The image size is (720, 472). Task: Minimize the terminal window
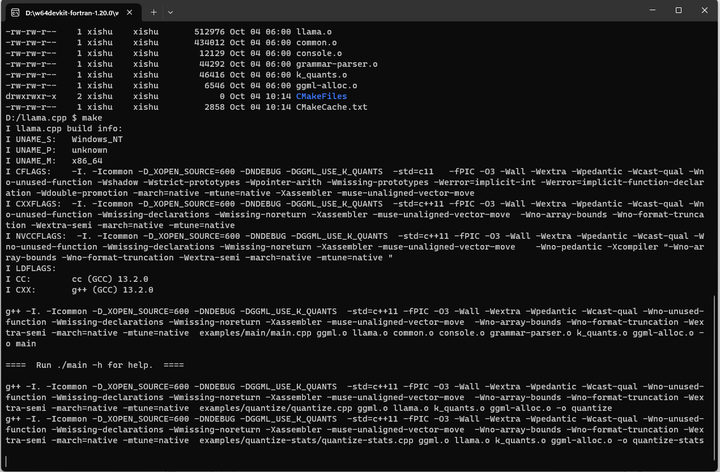[652, 10]
